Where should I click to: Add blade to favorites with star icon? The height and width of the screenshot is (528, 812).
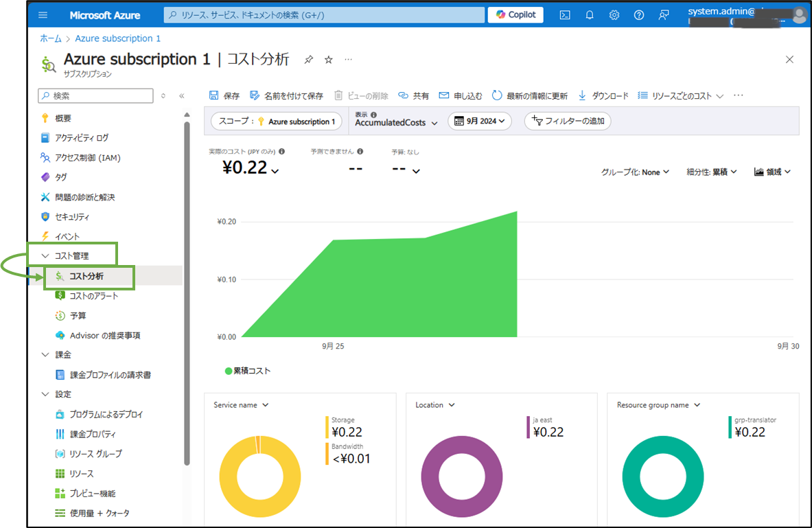point(328,60)
